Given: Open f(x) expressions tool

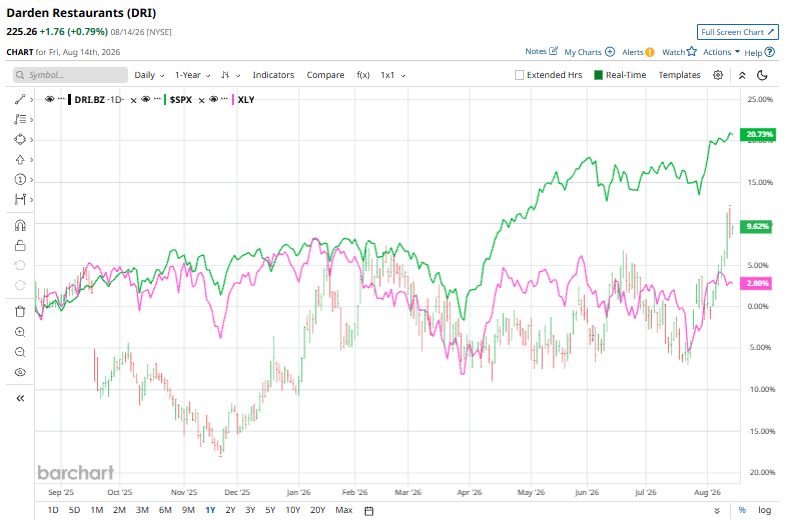Looking at the screenshot, I should (363, 75).
